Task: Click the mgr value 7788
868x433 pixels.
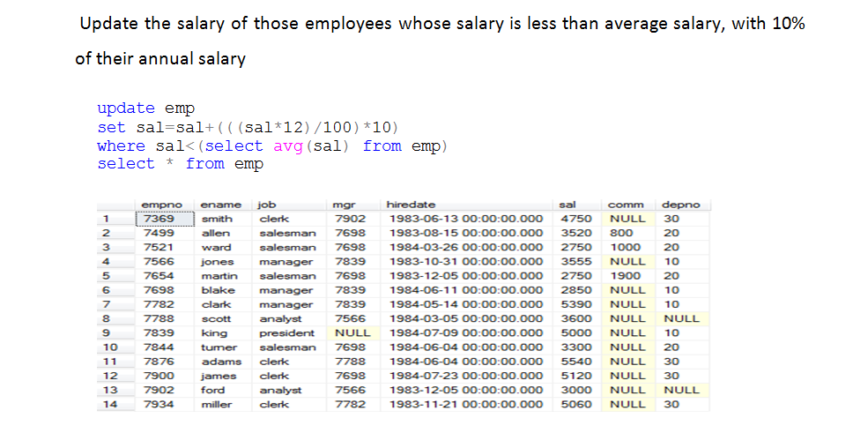Action: pos(353,362)
